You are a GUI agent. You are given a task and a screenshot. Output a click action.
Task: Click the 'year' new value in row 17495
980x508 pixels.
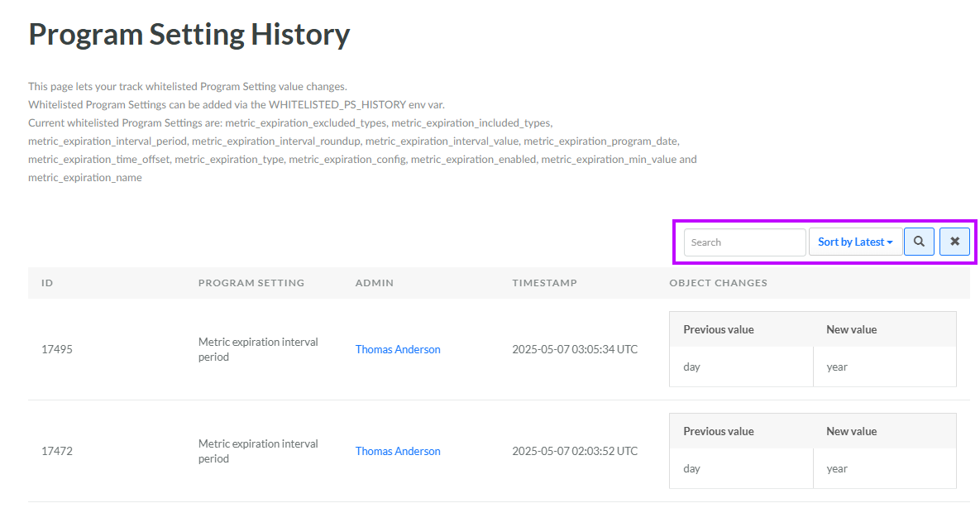click(x=837, y=367)
